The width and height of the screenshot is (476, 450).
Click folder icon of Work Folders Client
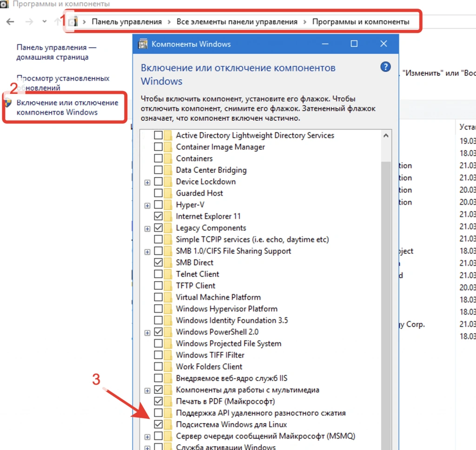tap(168, 366)
